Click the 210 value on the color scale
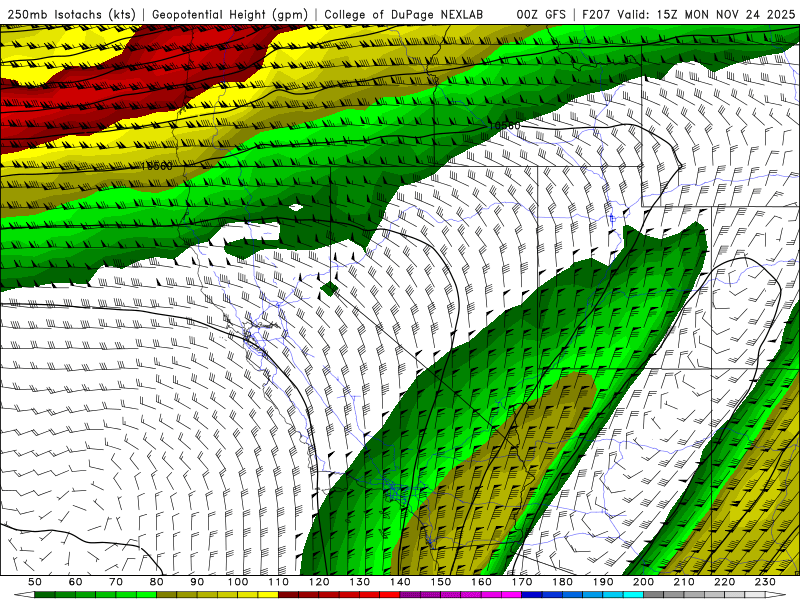The width and height of the screenshot is (800, 600). [x=684, y=582]
